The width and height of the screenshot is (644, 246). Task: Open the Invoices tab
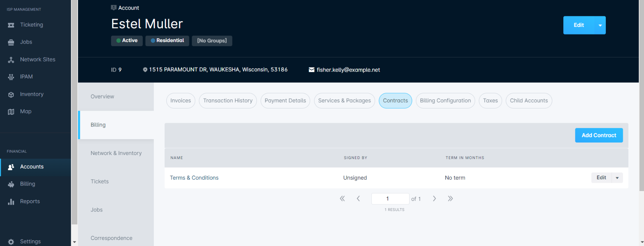pyautogui.click(x=181, y=101)
